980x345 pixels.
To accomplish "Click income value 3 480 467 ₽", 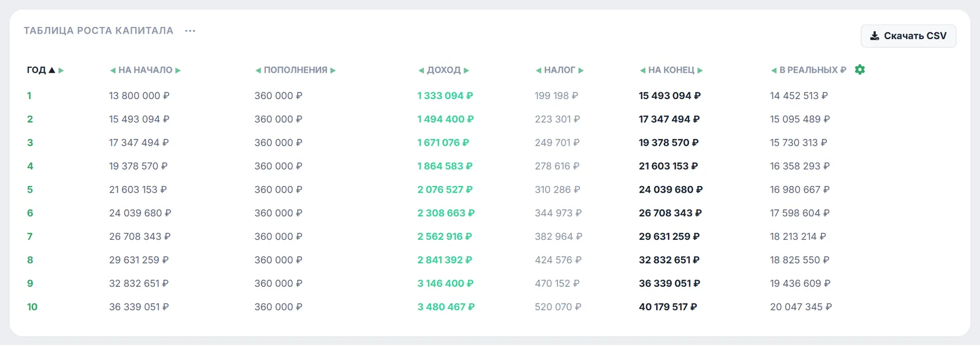I will 446,307.
